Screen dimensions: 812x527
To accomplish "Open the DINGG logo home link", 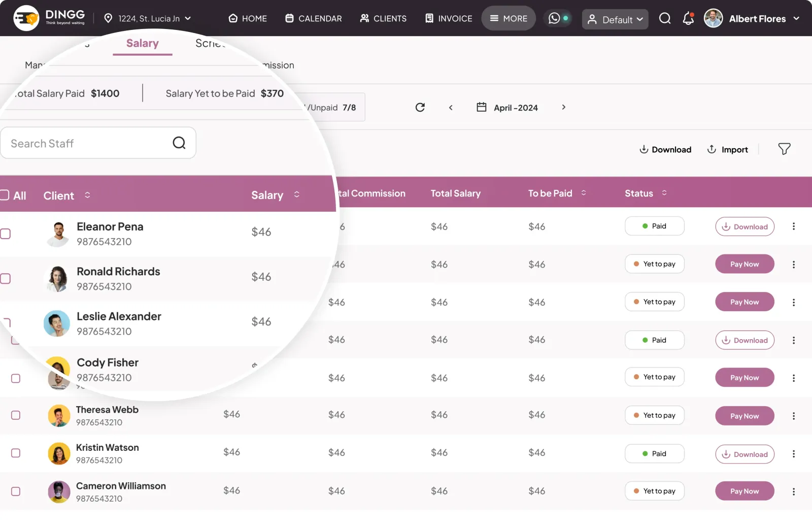I will pyautogui.click(x=49, y=18).
